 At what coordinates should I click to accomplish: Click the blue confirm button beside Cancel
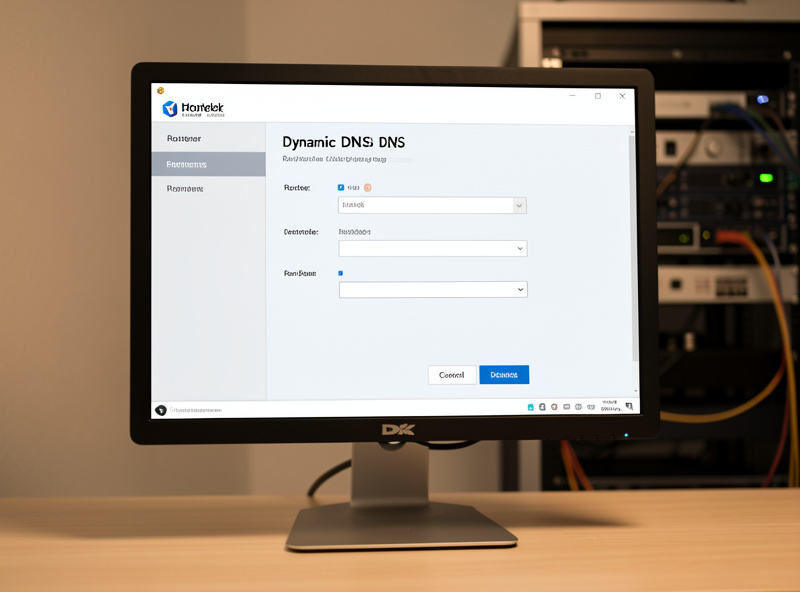pos(504,375)
